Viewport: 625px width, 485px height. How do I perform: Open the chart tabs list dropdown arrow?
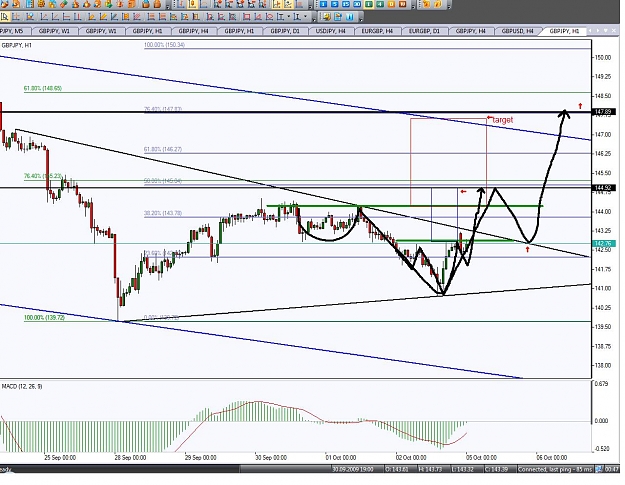[605, 31]
